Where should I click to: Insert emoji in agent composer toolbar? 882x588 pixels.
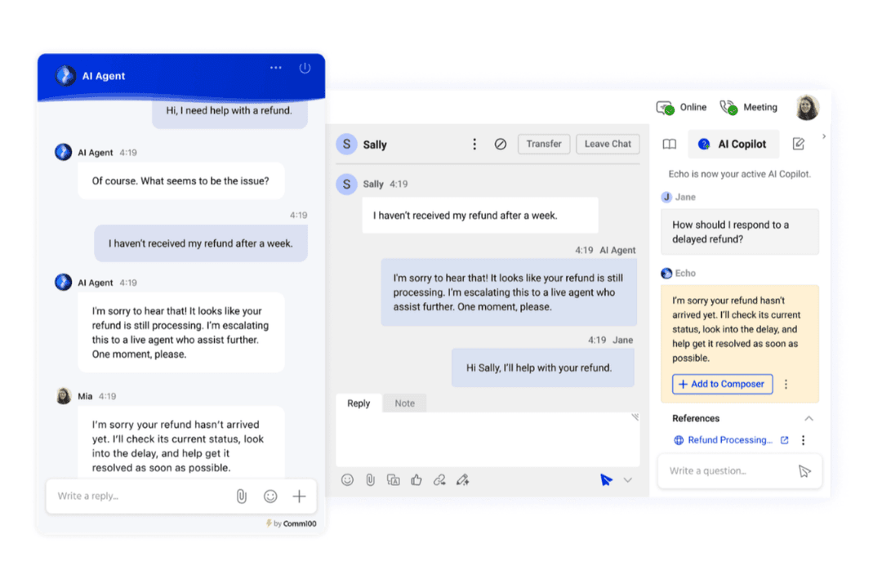click(347, 480)
